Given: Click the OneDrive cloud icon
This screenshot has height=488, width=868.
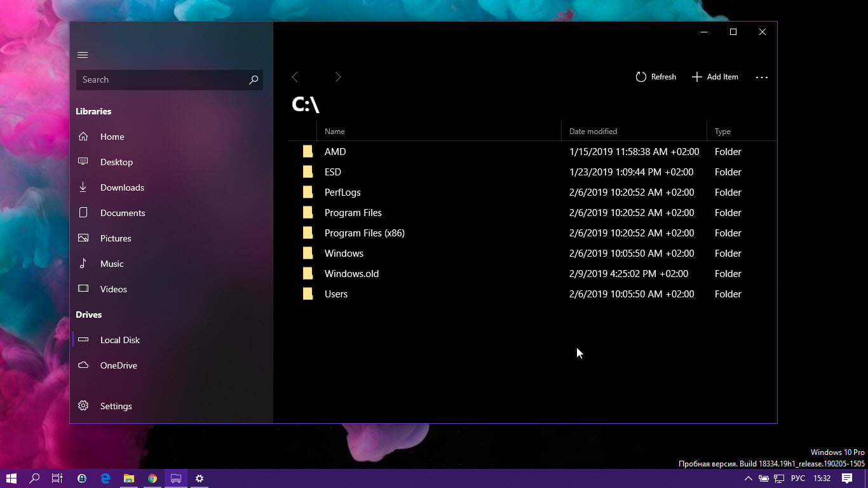Looking at the screenshot, I should (x=83, y=365).
